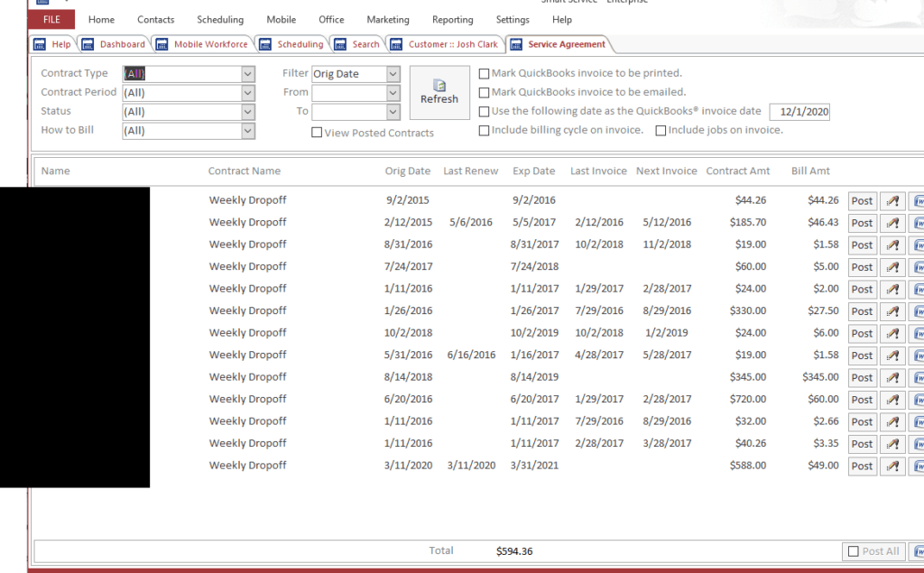Click the icon on the Service Agreement tab
Viewport: 924px width, 573px height.
516,44
